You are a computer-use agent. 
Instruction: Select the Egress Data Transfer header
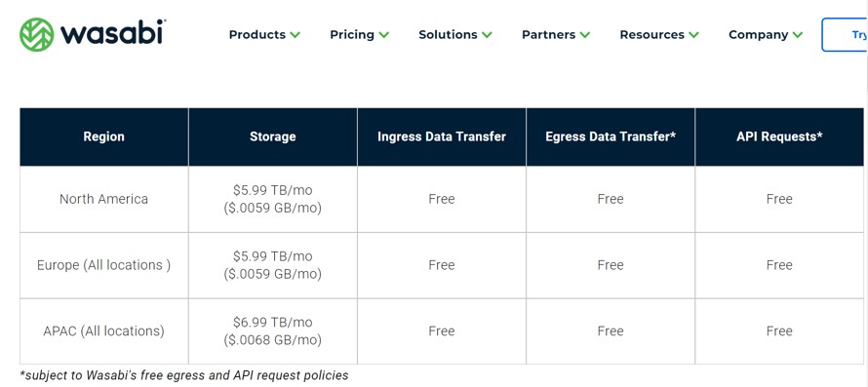(610, 136)
